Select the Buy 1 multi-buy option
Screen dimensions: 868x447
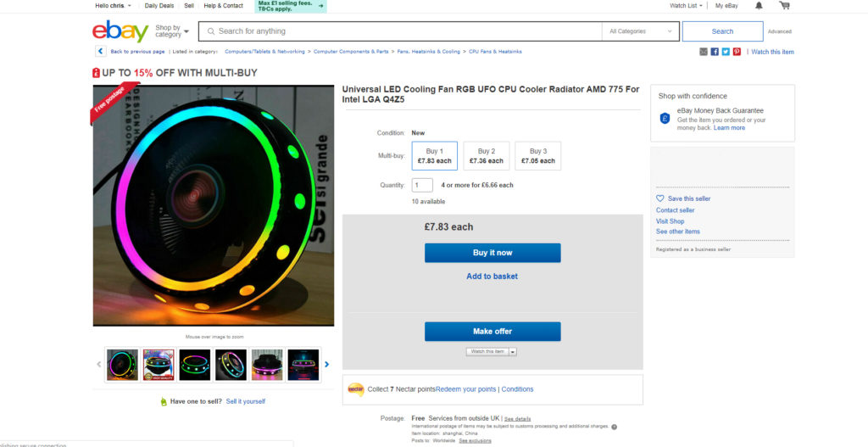point(434,156)
